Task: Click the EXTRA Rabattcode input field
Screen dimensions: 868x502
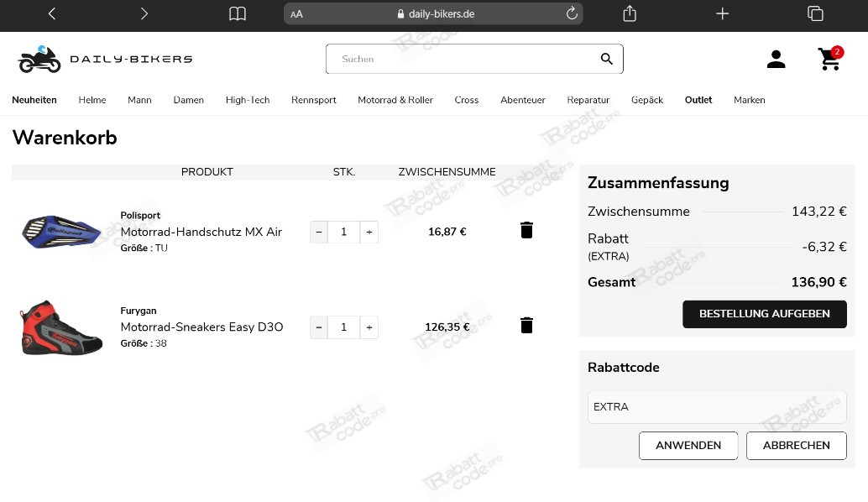Action: (x=717, y=406)
